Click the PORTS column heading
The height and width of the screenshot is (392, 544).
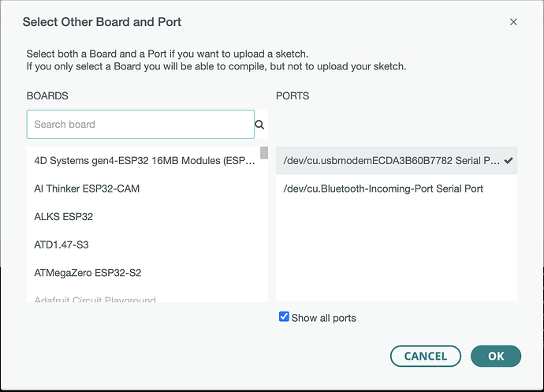[292, 96]
